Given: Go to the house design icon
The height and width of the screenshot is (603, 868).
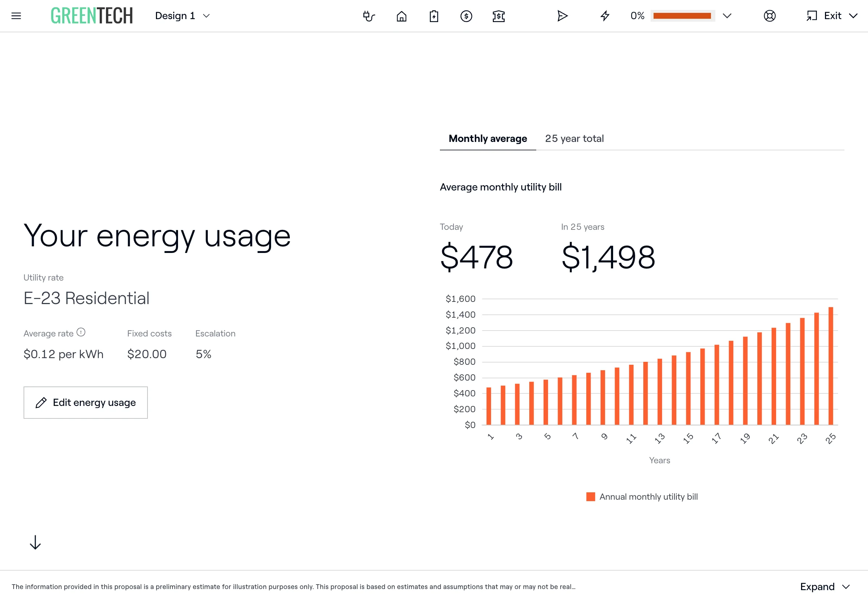Looking at the screenshot, I should coord(401,16).
